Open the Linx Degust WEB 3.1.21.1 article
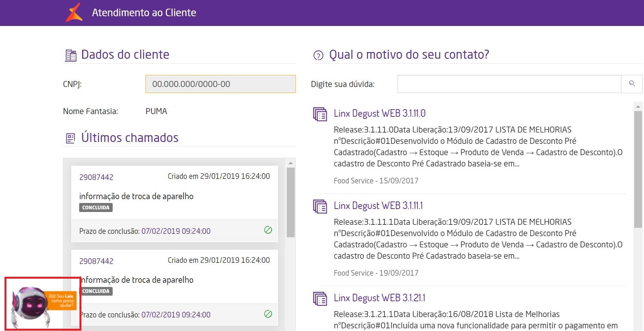The height and width of the screenshot is (331, 644). [379, 298]
